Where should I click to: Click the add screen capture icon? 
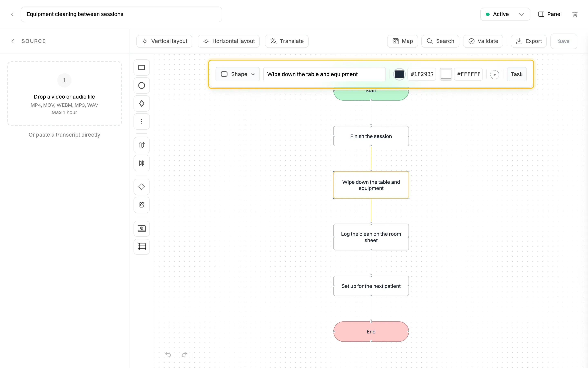click(x=142, y=229)
